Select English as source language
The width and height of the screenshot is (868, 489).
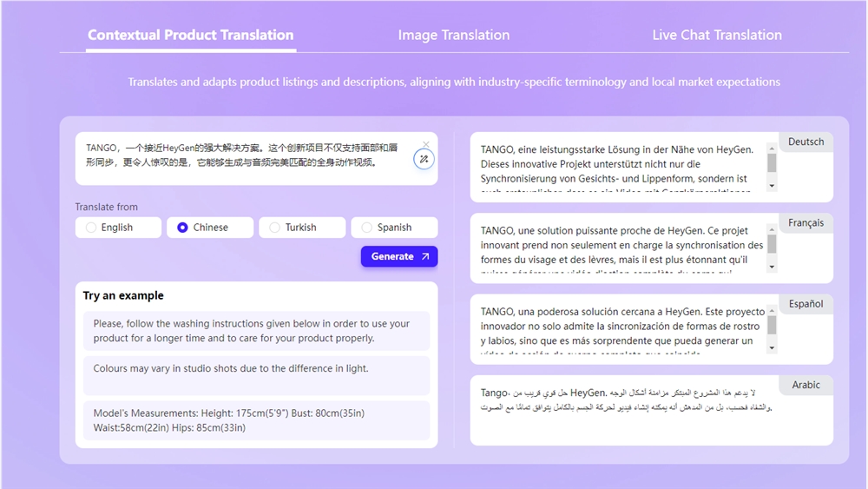tap(118, 228)
